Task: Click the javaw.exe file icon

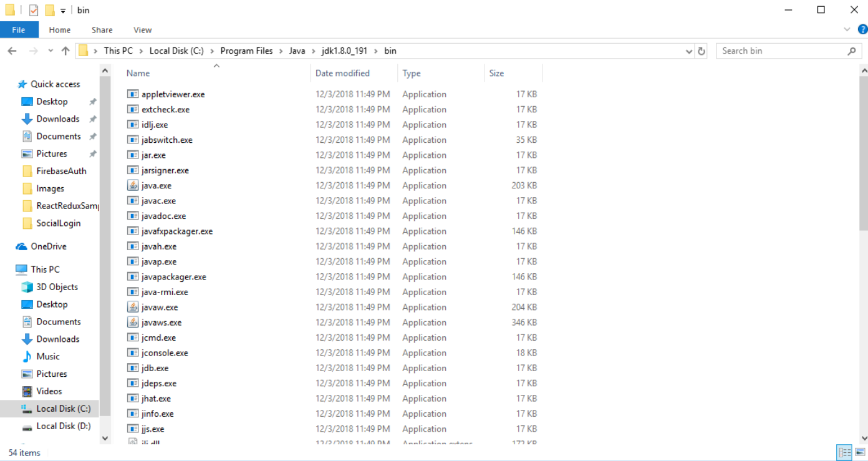Action: tap(132, 307)
